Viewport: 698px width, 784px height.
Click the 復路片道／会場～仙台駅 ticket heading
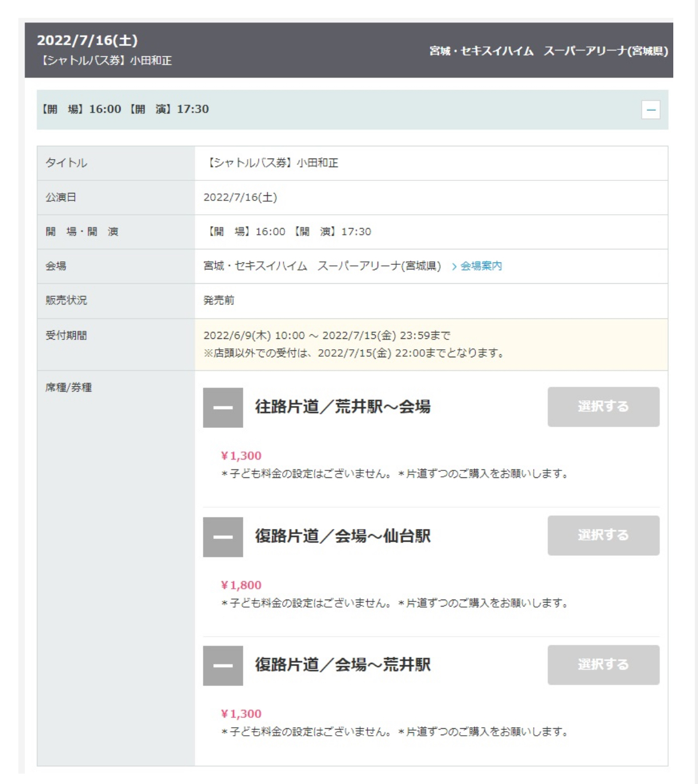pos(343,536)
